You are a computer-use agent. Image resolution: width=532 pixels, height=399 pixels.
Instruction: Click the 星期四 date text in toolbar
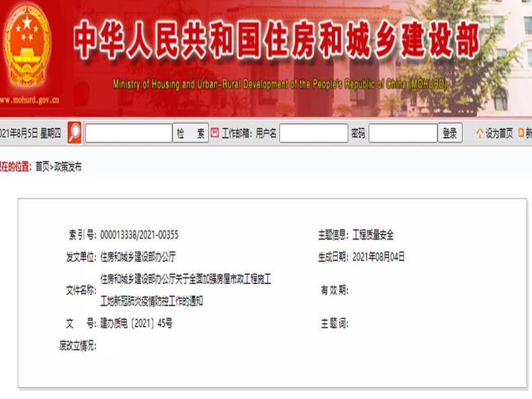pyautogui.click(x=50, y=134)
